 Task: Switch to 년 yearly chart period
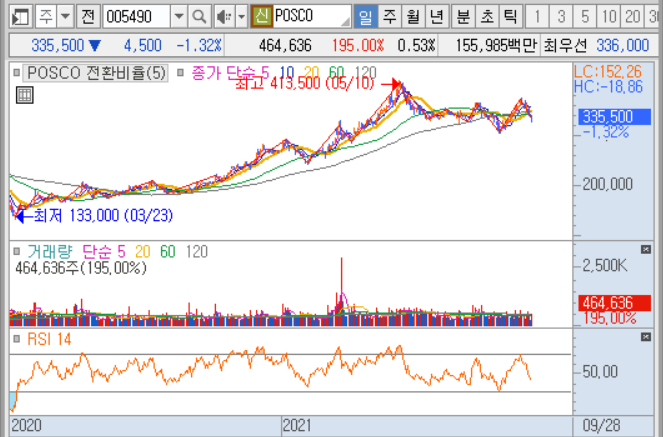436,17
